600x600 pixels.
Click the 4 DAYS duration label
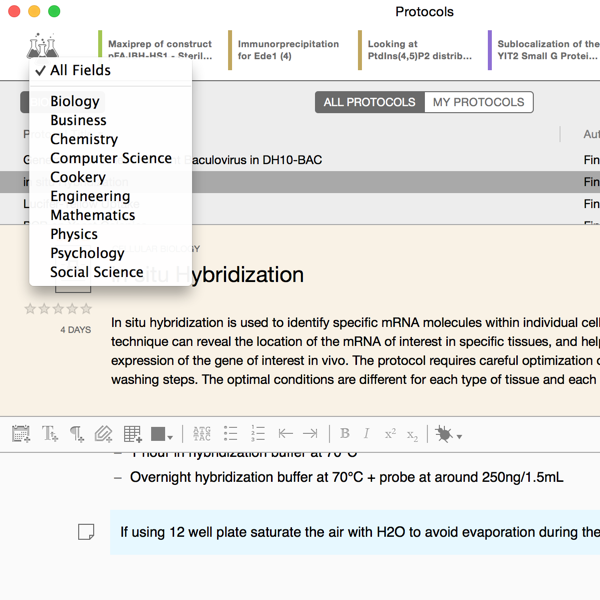pyautogui.click(x=76, y=330)
